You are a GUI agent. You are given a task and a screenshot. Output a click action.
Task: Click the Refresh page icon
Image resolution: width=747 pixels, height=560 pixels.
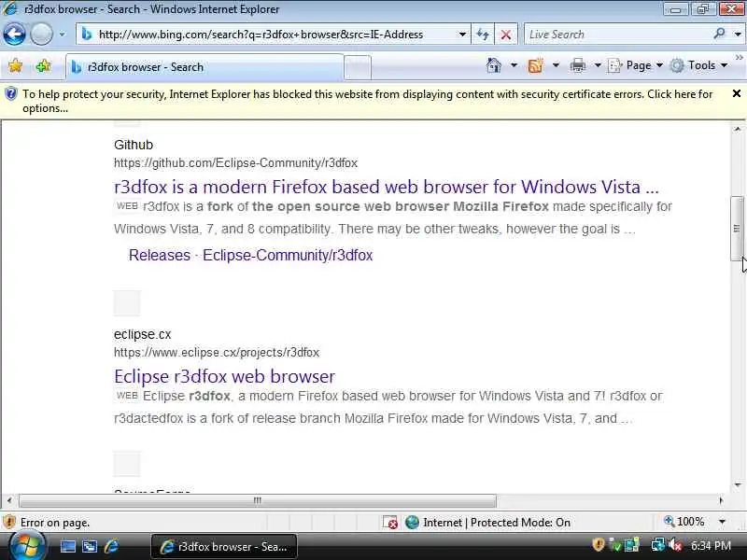(x=483, y=35)
